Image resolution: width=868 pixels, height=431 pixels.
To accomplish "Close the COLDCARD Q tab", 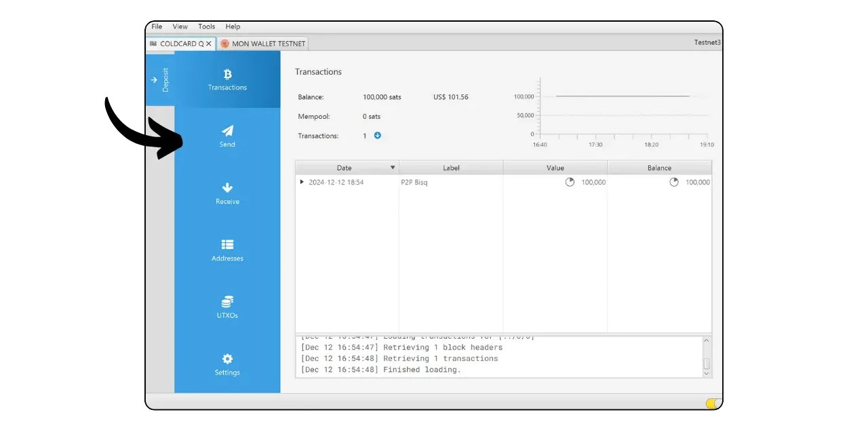I will 209,43.
